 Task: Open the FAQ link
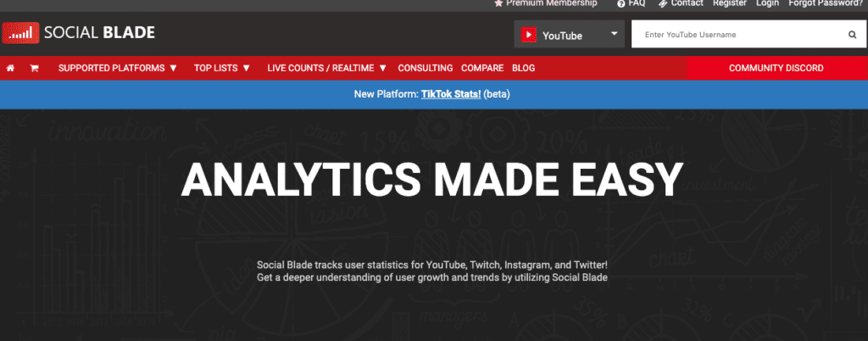pos(637,3)
